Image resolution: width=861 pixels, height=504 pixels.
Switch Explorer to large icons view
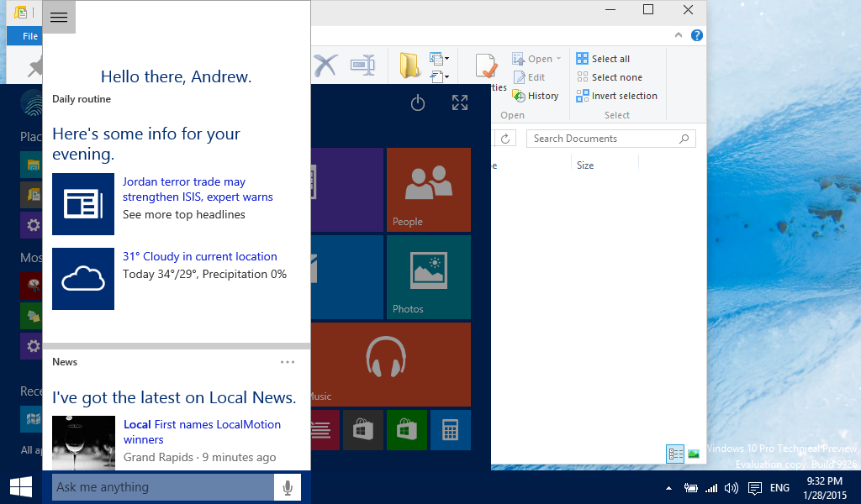[x=694, y=454]
